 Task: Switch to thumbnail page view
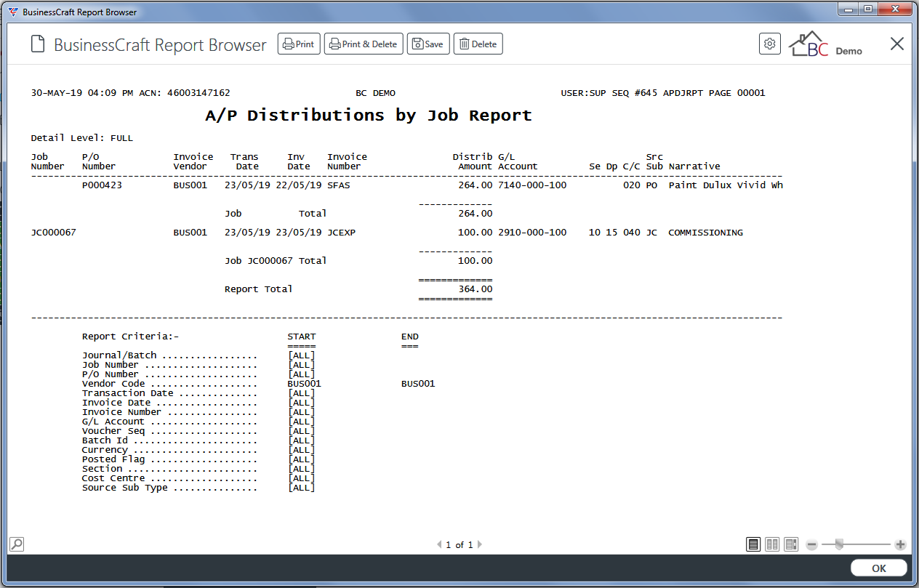tap(791, 544)
